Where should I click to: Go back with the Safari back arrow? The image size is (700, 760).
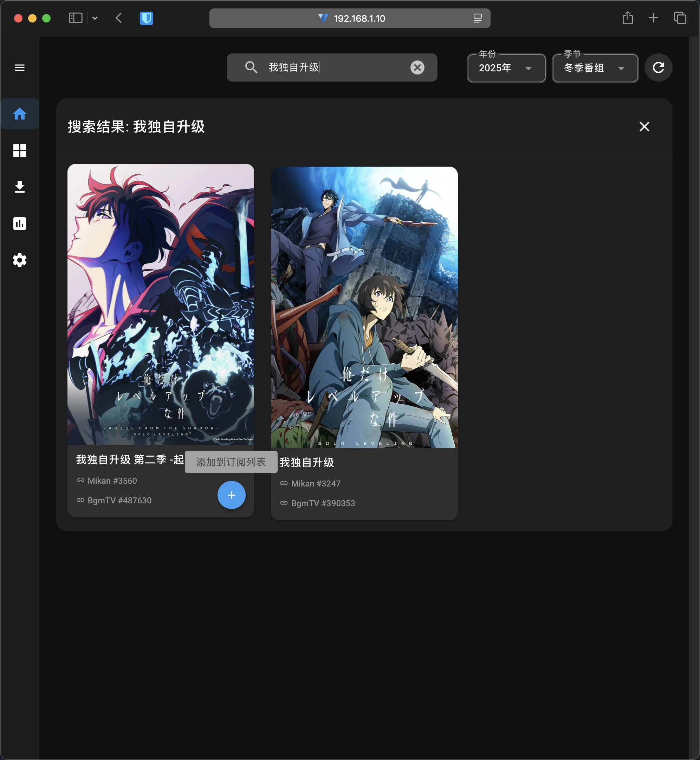pyautogui.click(x=118, y=18)
